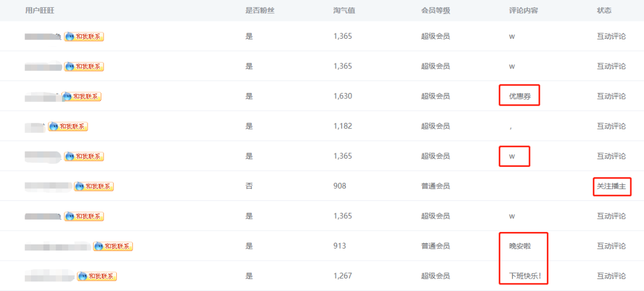This screenshot has width=644, height=291.
Task: Select the 淘气值 column header
Action: tap(344, 10)
